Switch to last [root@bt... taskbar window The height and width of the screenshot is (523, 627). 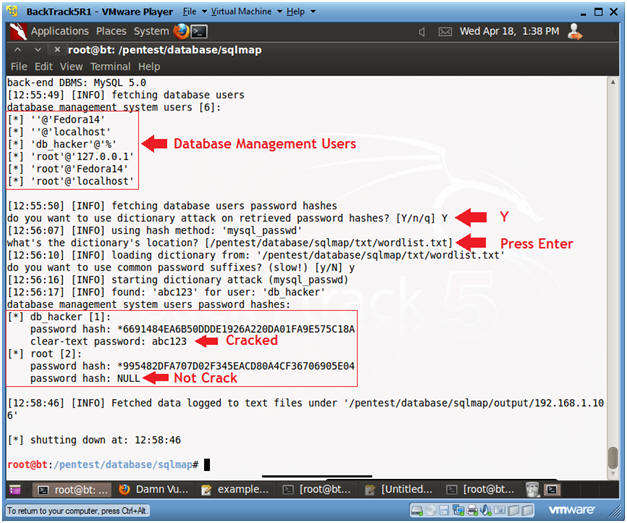pyautogui.click(x=480, y=490)
